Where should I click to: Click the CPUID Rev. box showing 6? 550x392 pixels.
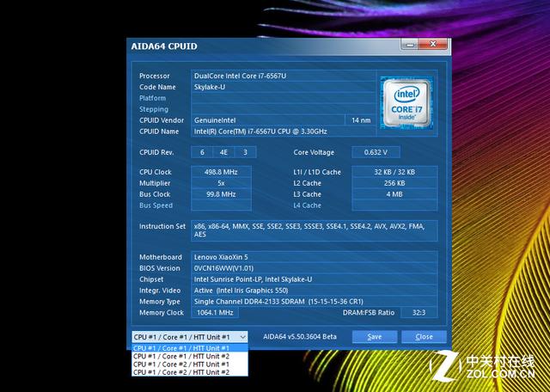coord(202,152)
